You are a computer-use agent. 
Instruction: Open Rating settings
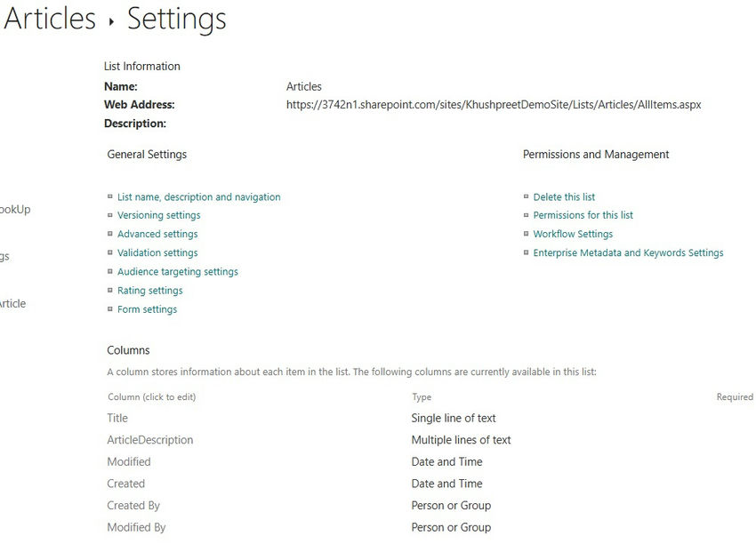coord(149,291)
